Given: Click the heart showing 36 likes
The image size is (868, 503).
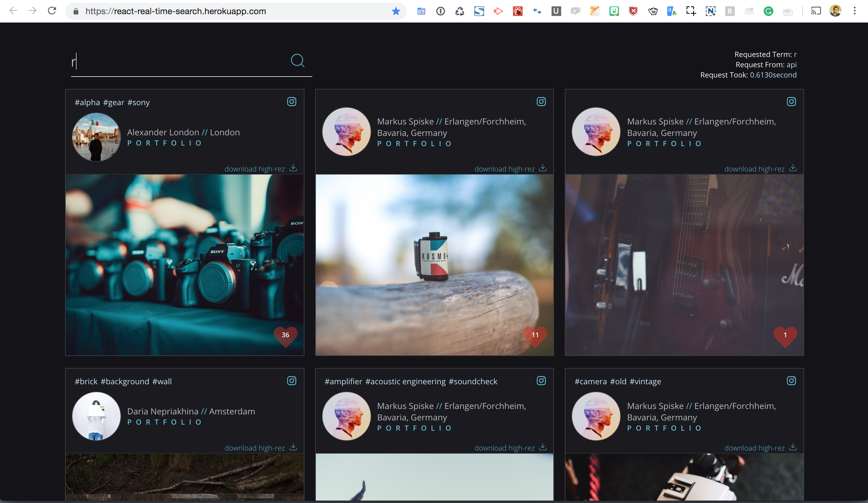Looking at the screenshot, I should [285, 335].
